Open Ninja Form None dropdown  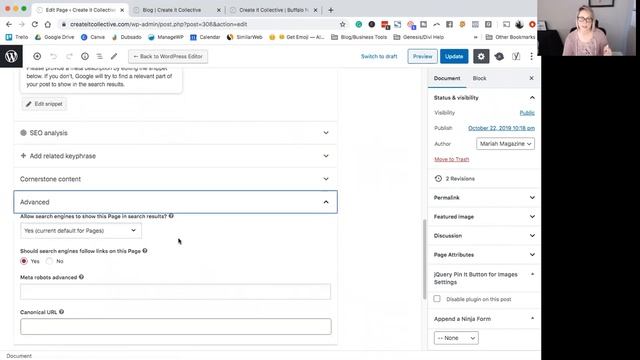pyautogui.click(x=456, y=338)
